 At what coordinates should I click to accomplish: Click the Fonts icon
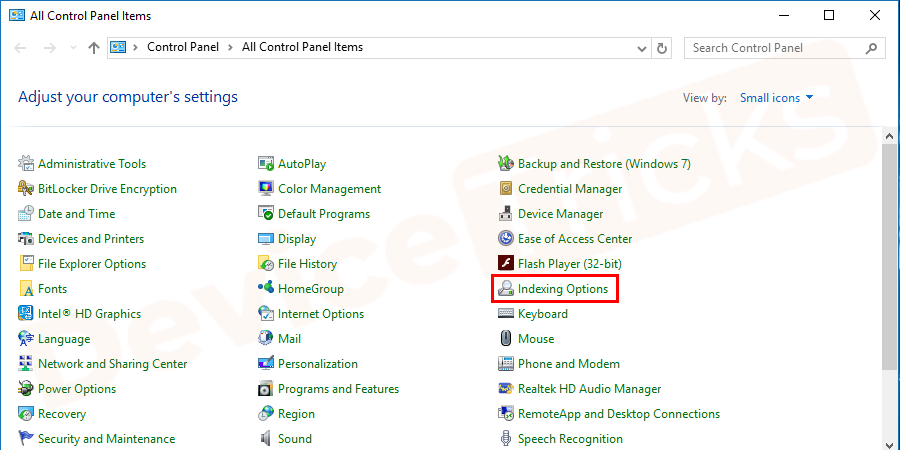[x=26, y=289]
